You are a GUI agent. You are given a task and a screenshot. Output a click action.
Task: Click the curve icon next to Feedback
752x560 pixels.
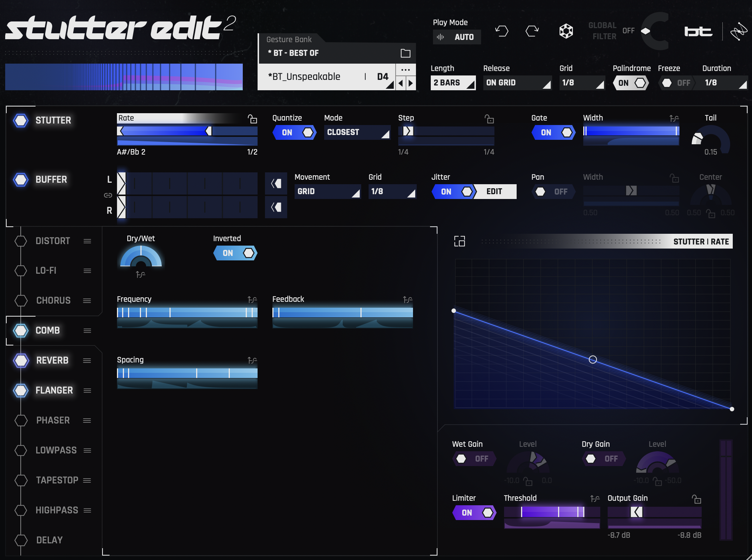click(408, 300)
